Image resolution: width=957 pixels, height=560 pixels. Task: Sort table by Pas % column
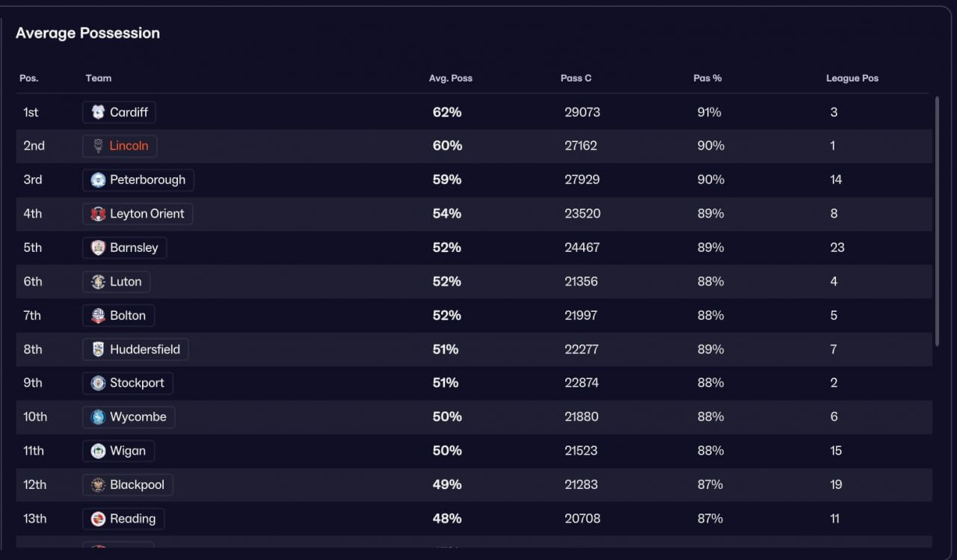coord(707,78)
